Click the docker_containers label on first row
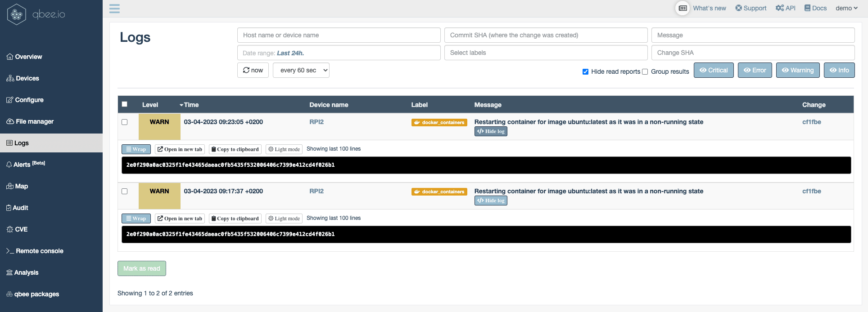The width and height of the screenshot is (868, 312). pos(439,122)
